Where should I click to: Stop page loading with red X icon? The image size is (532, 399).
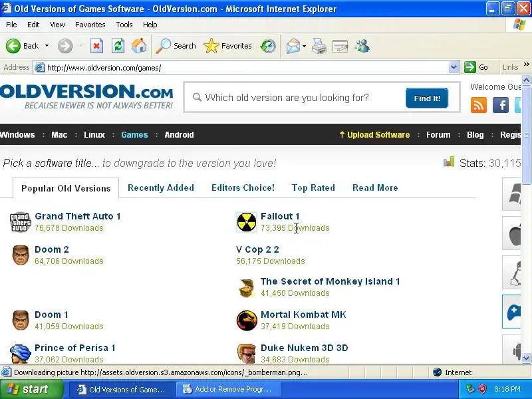[96, 46]
